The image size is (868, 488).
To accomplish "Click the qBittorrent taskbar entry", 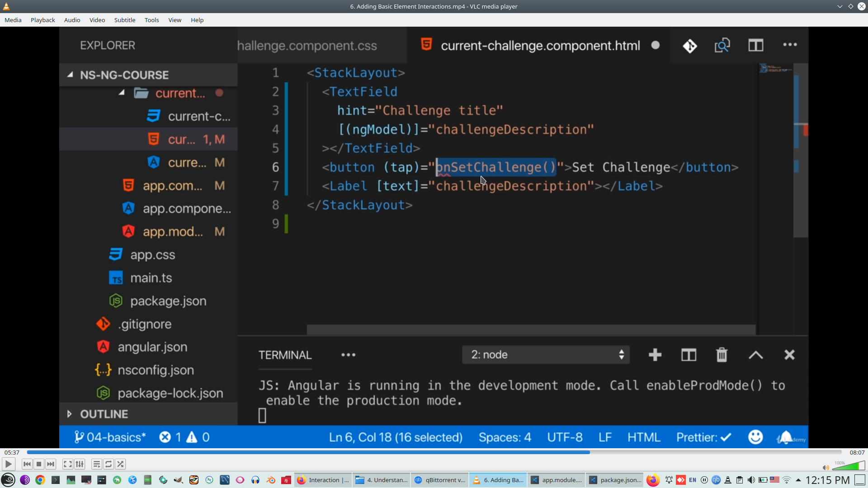I will click(x=439, y=480).
